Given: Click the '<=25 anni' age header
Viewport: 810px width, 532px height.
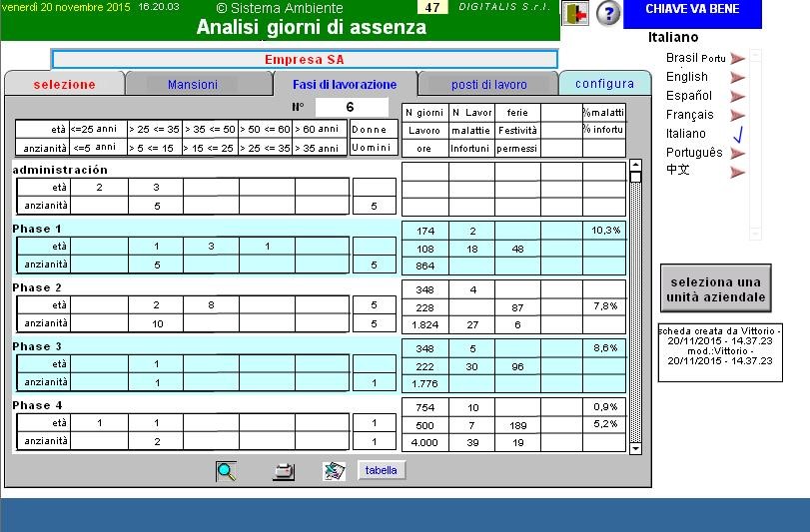Looking at the screenshot, I should [x=98, y=129].
